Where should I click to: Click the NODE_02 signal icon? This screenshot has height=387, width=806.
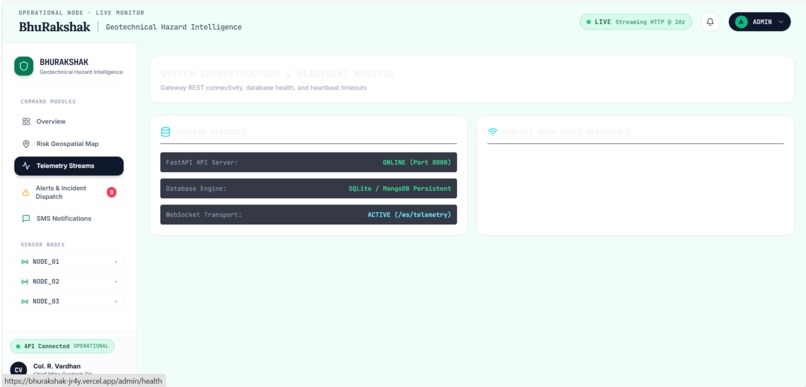pos(24,282)
